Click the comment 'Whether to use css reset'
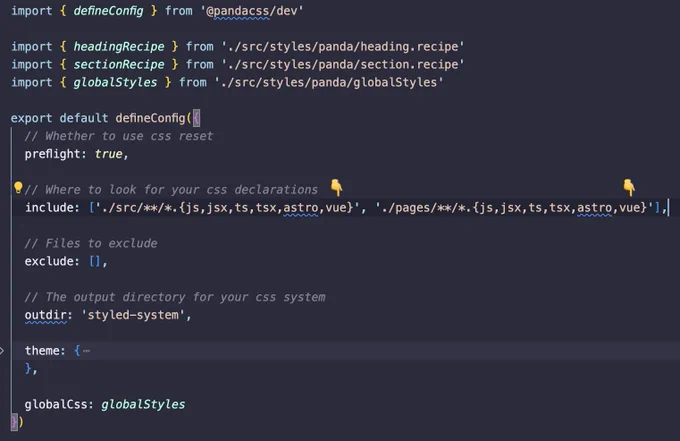 point(119,136)
